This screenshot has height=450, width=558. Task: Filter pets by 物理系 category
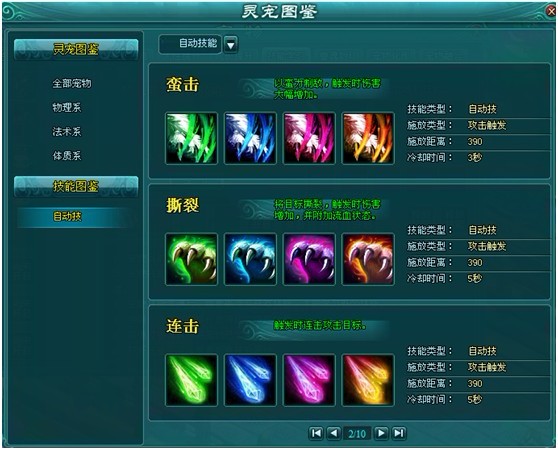point(67,107)
